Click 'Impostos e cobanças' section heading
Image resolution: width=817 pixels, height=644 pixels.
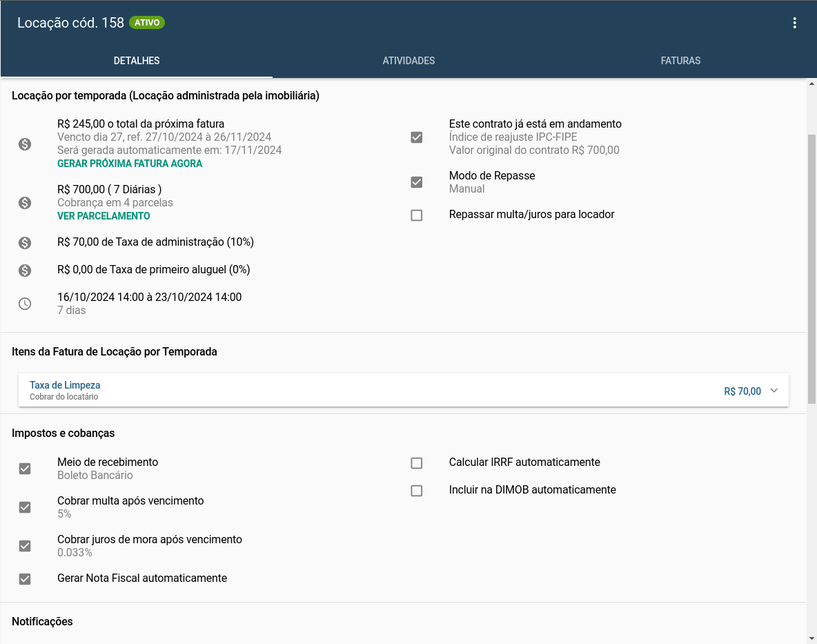(63, 433)
